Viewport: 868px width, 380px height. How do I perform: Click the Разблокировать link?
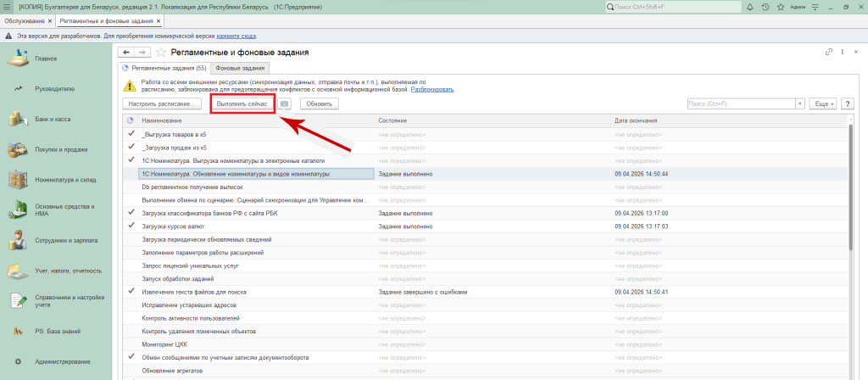pyautogui.click(x=432, y=89)
